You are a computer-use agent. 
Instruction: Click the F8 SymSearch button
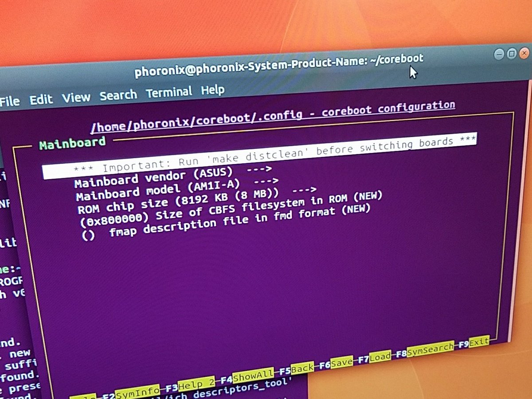tap(426, 349)
